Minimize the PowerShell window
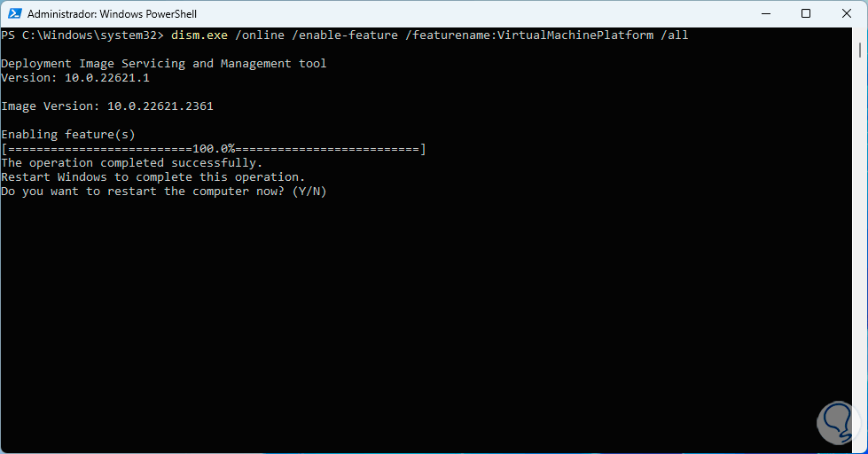The width and height of the screenshot is (868, 454). click(765, 13)
